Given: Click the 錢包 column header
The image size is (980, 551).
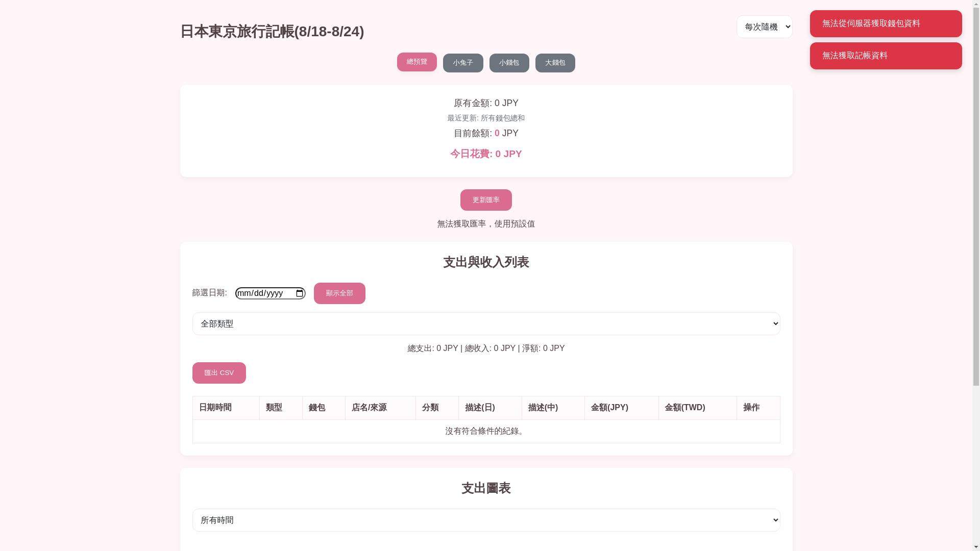Looking at the screenshot, I should click(324, 408).
